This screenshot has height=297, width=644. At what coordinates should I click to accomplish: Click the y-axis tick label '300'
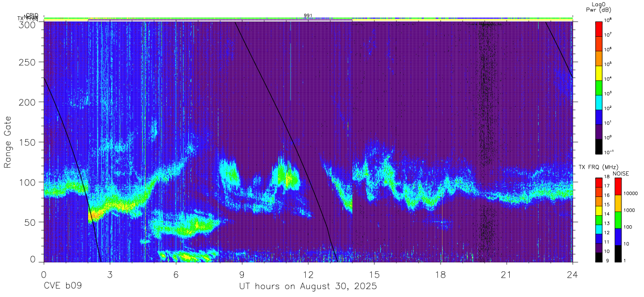point(27,24)
